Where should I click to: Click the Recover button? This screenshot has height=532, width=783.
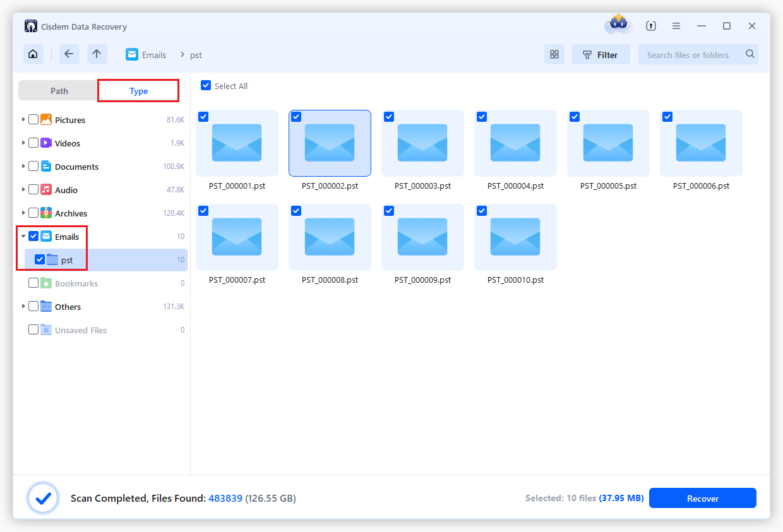click(x=702, y=498)
